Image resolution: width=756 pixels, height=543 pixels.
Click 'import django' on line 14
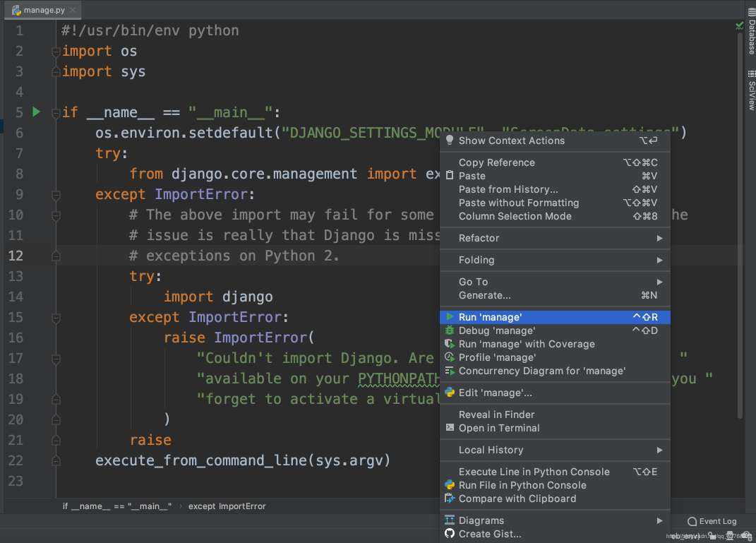click(x=218, y=297)
